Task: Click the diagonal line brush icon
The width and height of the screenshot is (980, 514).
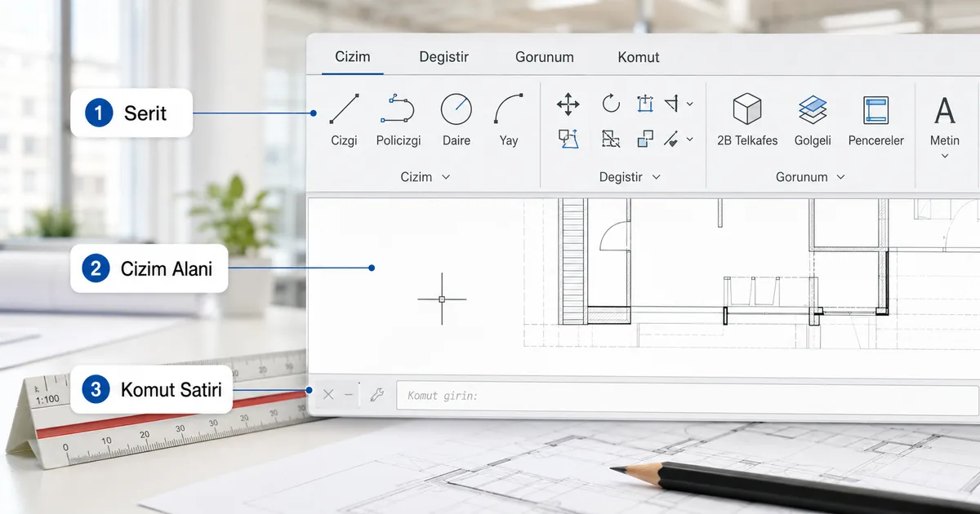Action: point(671,139)
